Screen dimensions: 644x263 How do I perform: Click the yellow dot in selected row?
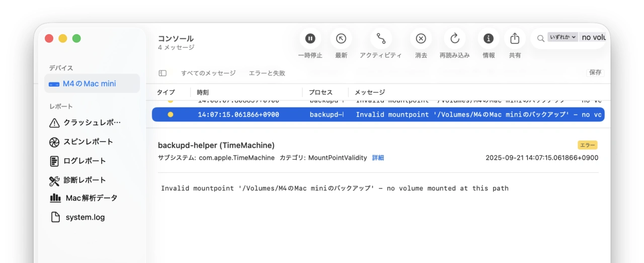[171, 114]
